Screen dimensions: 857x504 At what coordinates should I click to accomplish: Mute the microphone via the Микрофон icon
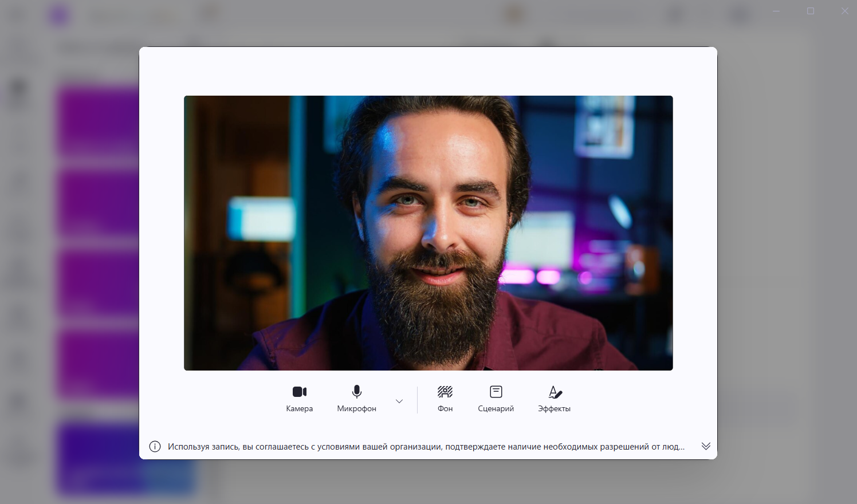[x=356, y=392]
